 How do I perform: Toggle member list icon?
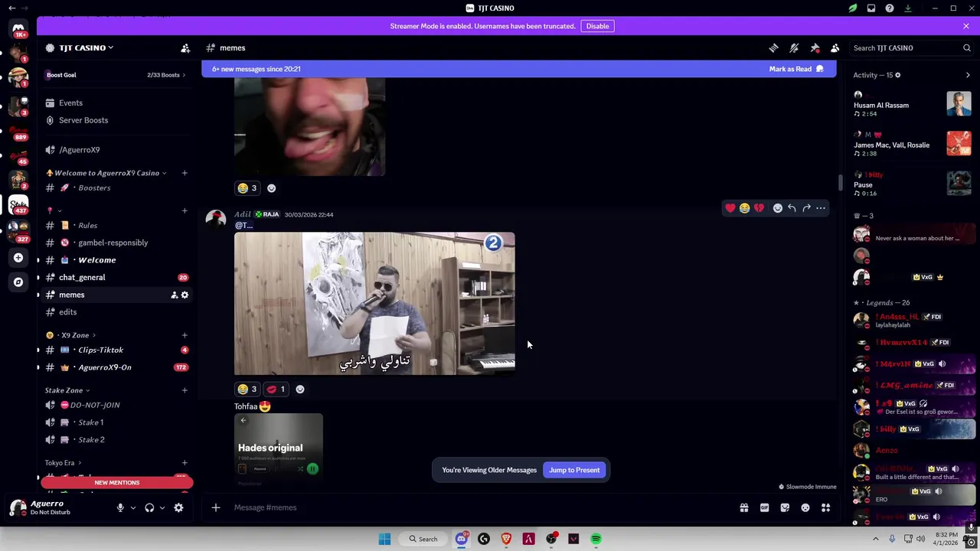[x=835, y=48]
